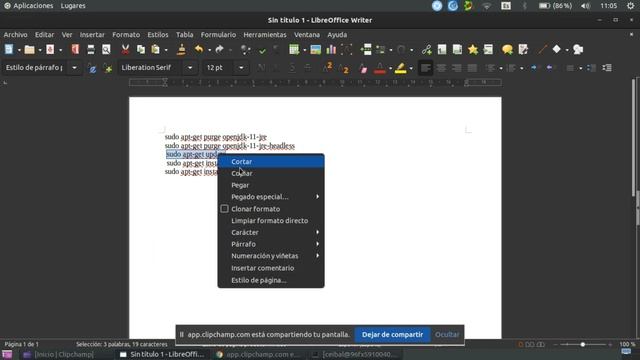
Task: Click the volume icon in system tray
Action: [x=585, y=6]
